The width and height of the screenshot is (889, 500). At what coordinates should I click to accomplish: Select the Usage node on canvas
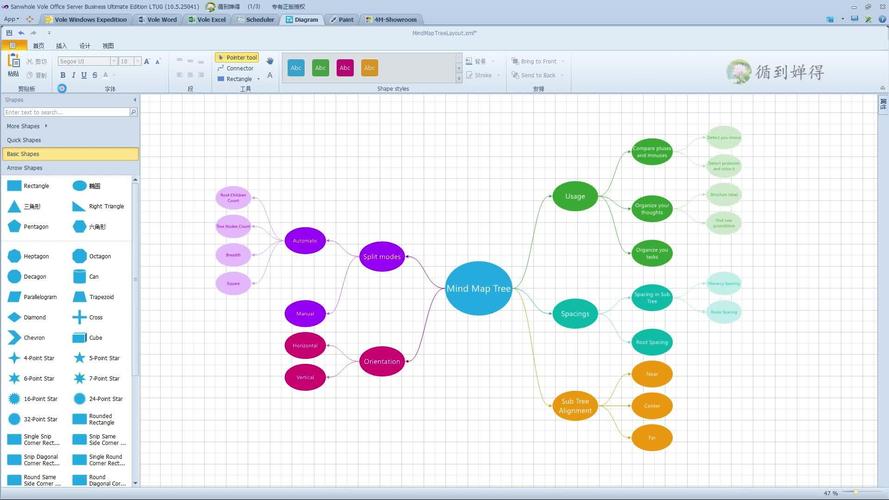(575, 196)
